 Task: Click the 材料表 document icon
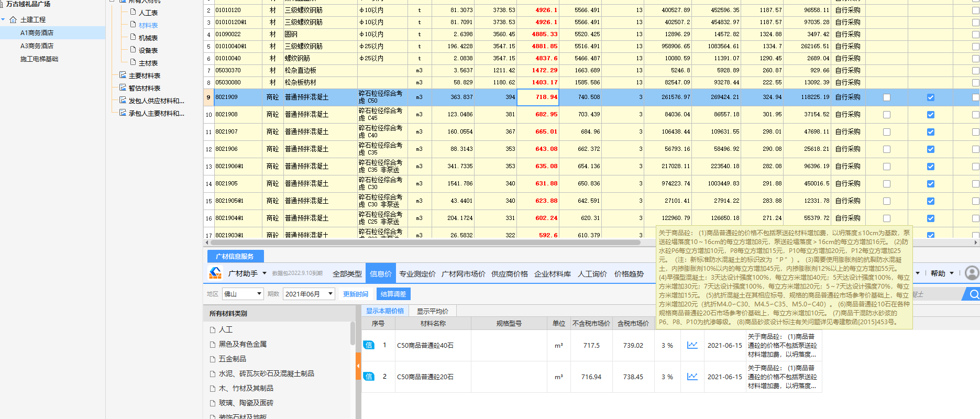[x=133, y=24]
